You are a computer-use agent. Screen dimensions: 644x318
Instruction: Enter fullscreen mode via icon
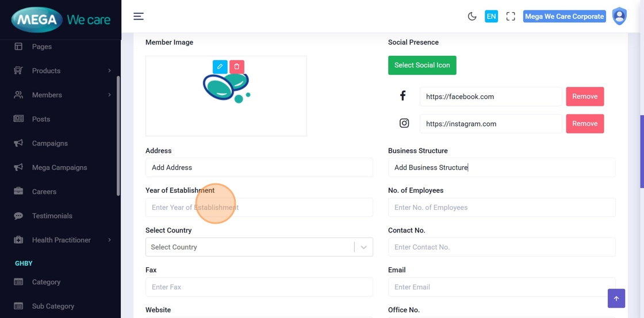click(511, 17)
